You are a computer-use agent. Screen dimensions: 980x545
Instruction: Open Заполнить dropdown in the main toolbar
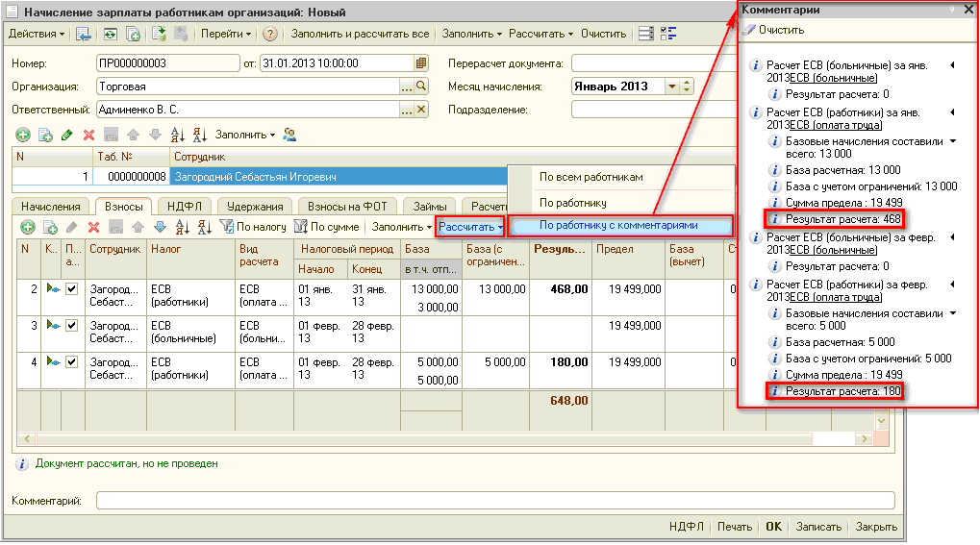click(472, 34)
